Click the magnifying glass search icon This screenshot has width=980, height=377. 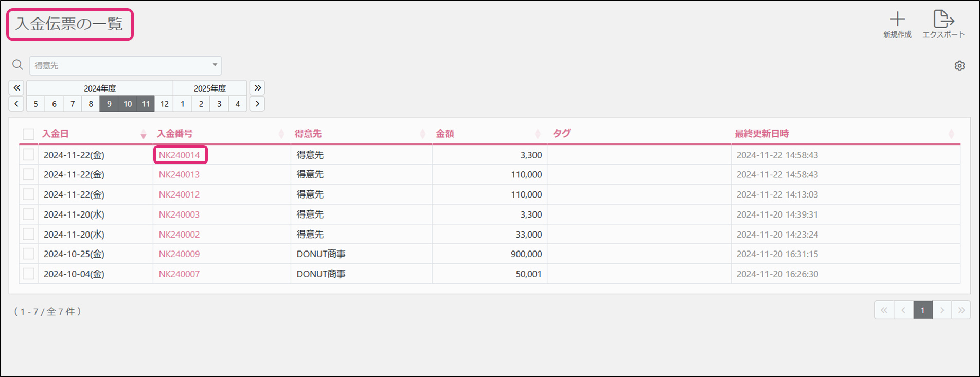pyautogui.click(x=17, y=65)
